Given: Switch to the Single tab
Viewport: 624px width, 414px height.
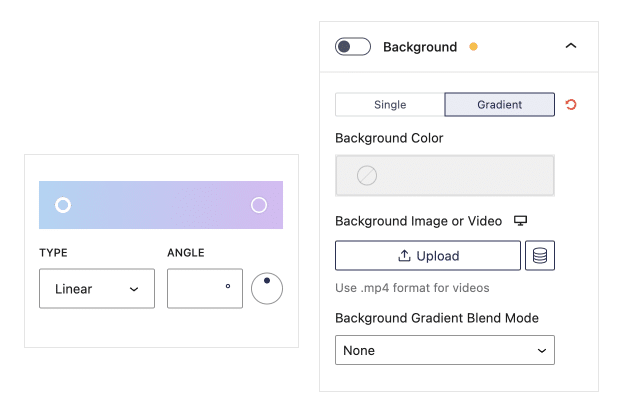Looking at the screenshot, I should pyautogui.click(x=390, y=105).
